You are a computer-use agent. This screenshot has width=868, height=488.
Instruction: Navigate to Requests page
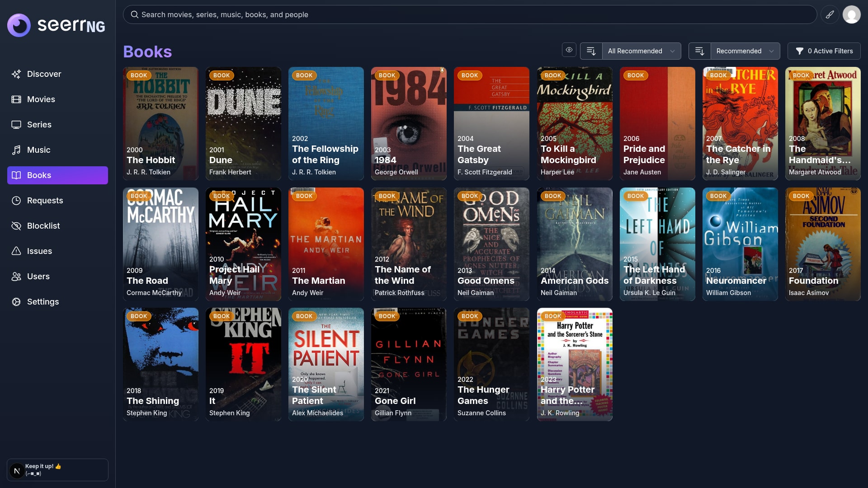pyautogui.click(x=57, y=201)
